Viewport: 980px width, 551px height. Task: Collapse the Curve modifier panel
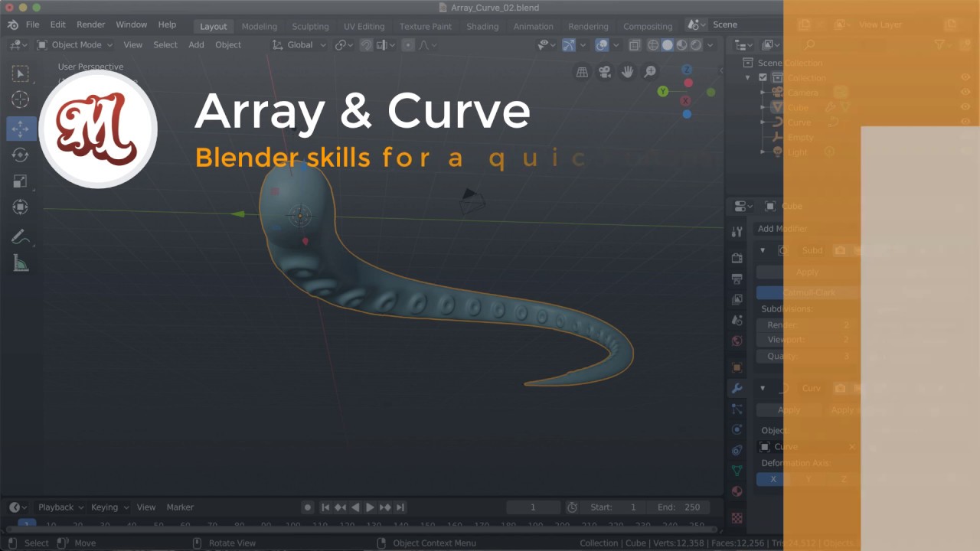point(763,388)
